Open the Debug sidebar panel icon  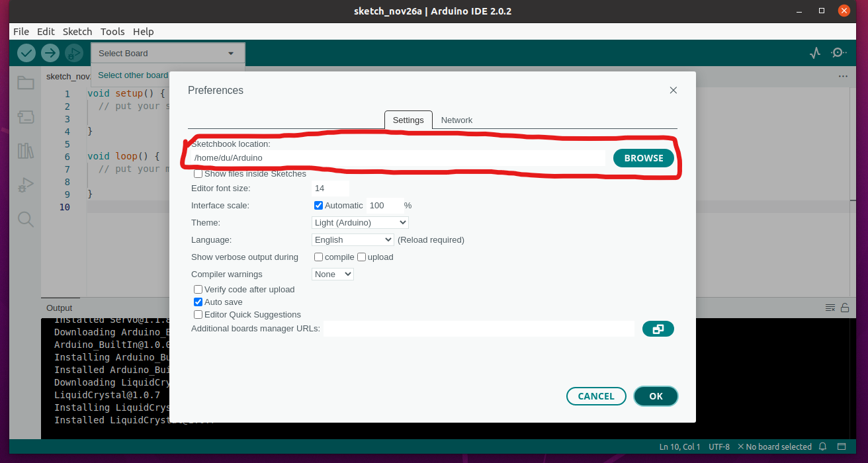click(26, 185)
